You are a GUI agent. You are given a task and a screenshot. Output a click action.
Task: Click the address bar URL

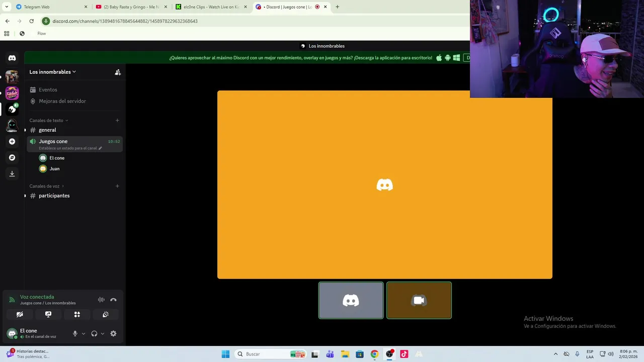125,21
